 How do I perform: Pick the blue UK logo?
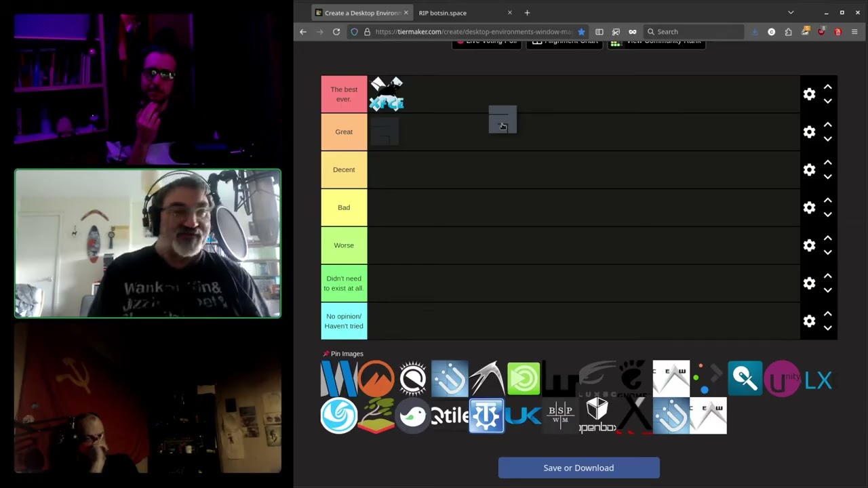pyautogui.click(x=524, y=415)
